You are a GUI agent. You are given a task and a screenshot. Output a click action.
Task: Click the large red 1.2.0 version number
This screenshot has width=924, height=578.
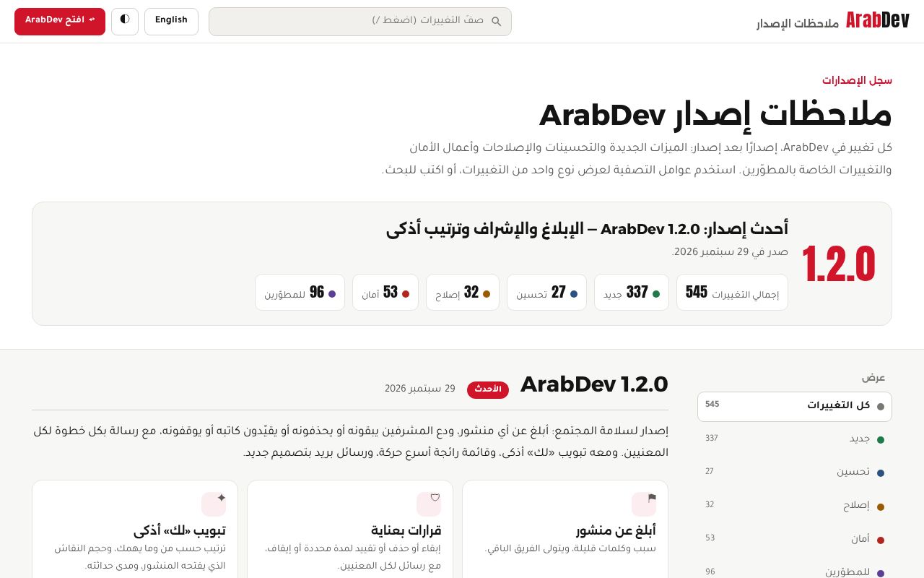(839, 264)
